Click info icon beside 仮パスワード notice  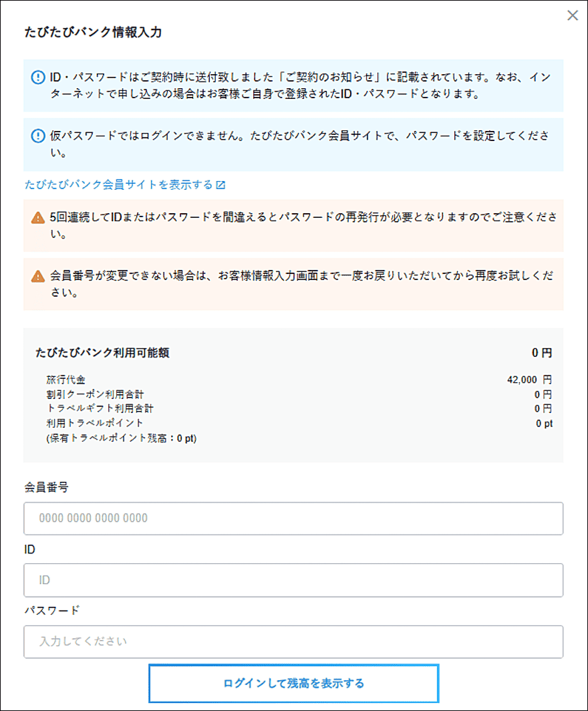pos(38,136)
